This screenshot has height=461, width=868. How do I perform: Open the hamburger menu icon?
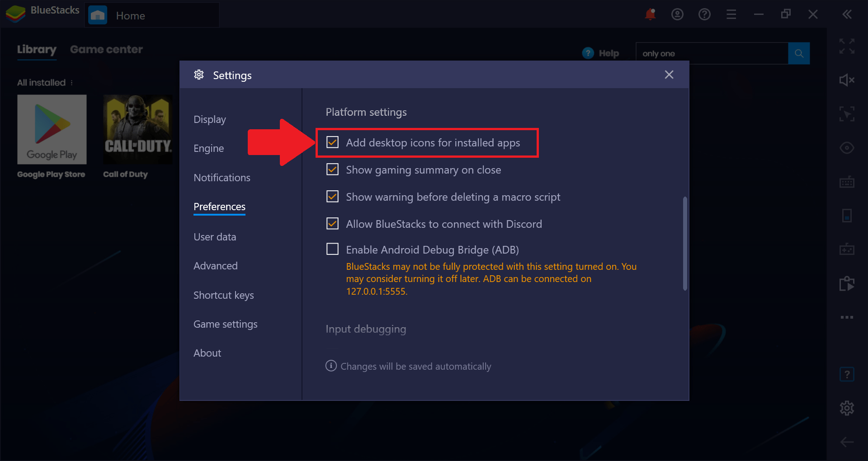click(x=731, y=14)
